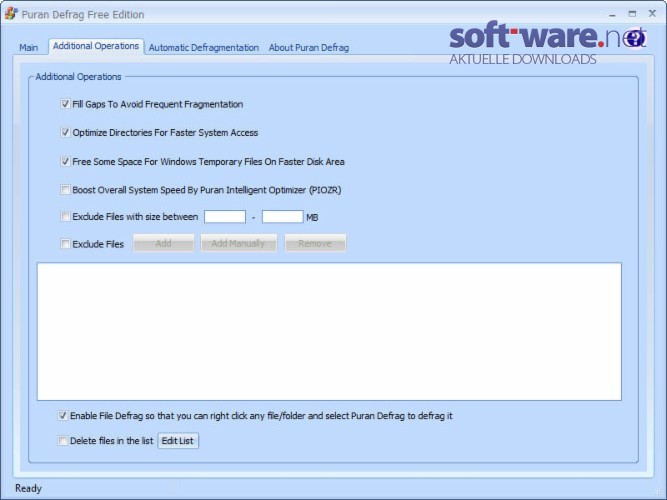Viewport: 667px width, 500px height.
Task: Check Delete files in the list
Action: click(63, 440)
